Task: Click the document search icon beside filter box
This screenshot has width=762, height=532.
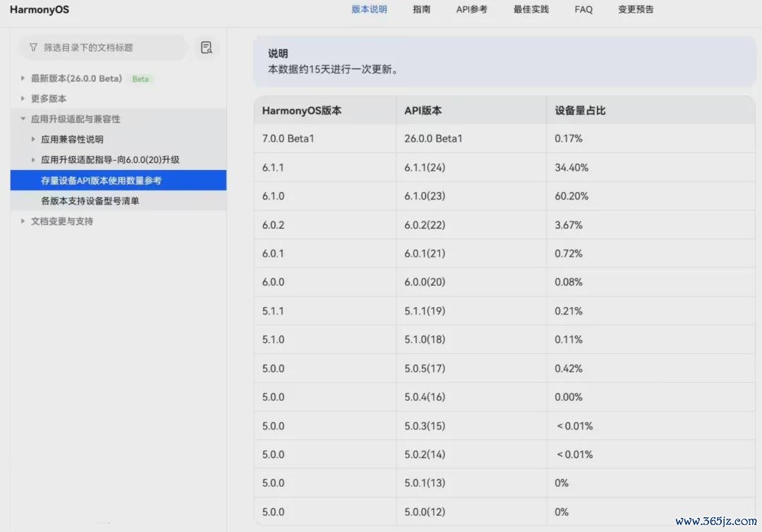Action: tap(206, 47)
